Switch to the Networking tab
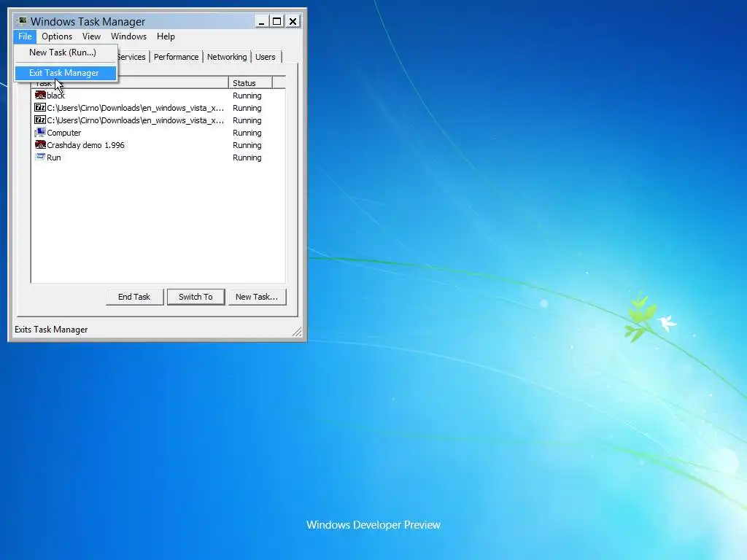The image size is (747, 560). coord(227,57)
